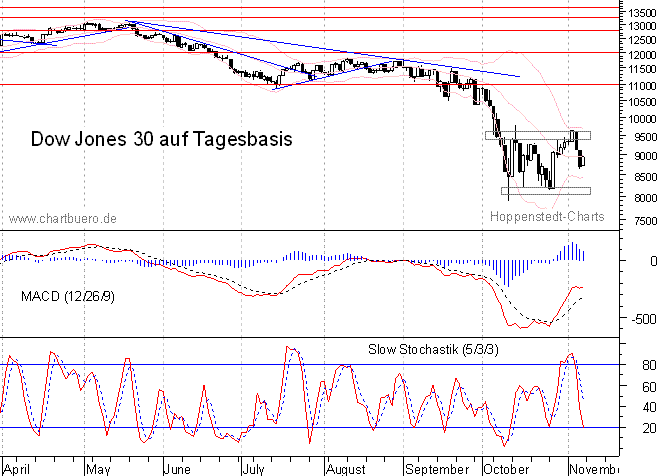Click the 20 value on Stochastik axis
Viewport: 660px width, 476px height.
(x=649, y=428)
